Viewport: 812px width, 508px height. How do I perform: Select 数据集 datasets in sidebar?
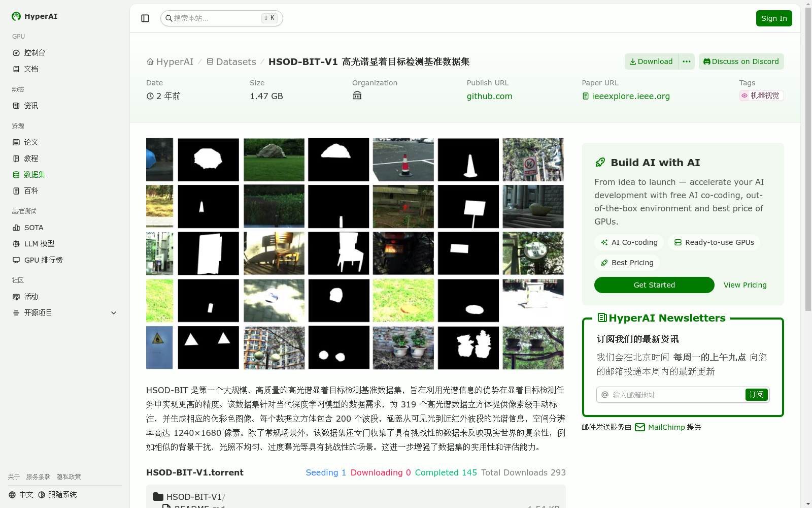pos(35,175)
